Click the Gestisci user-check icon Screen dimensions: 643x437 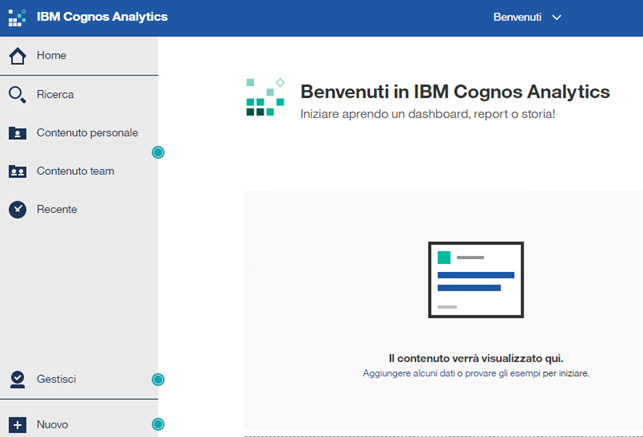(x=17, y=380)
